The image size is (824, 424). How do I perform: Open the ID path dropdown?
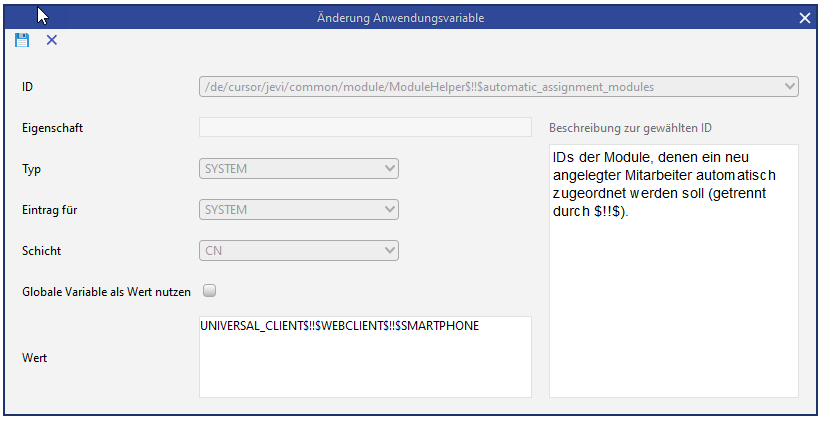(x=790, y=87)
